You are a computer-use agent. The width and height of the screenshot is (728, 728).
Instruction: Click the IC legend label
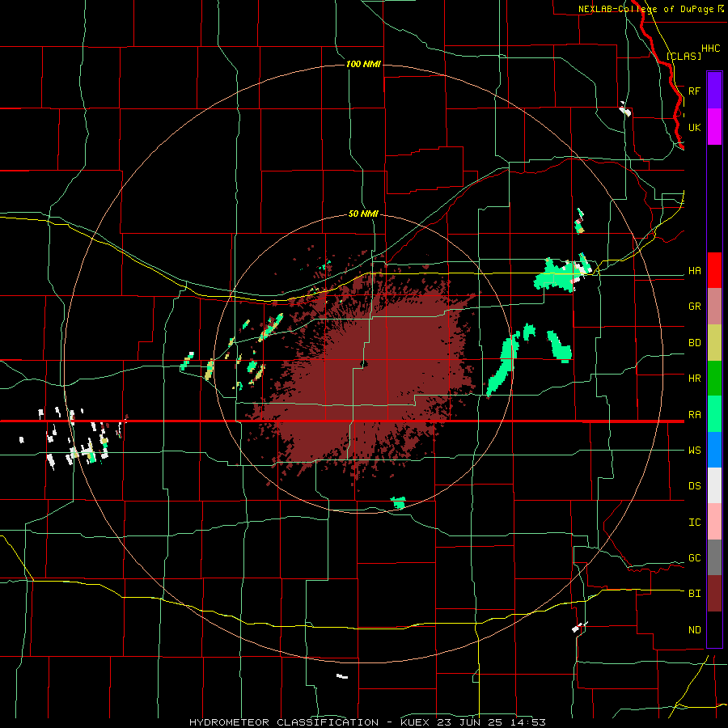click(x=694, y=523)
